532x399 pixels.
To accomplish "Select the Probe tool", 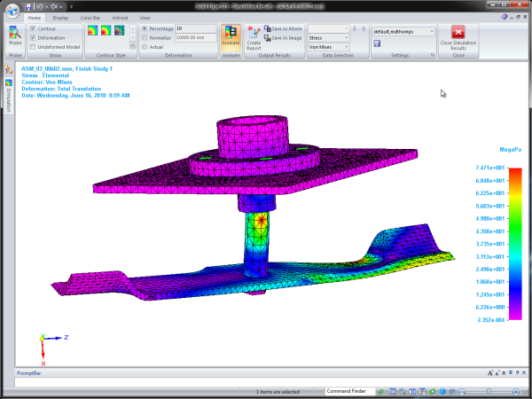I will (15, 35).
